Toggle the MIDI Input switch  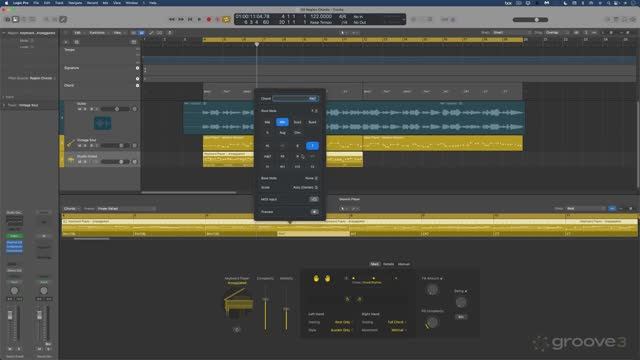click(x=314, y=199)
